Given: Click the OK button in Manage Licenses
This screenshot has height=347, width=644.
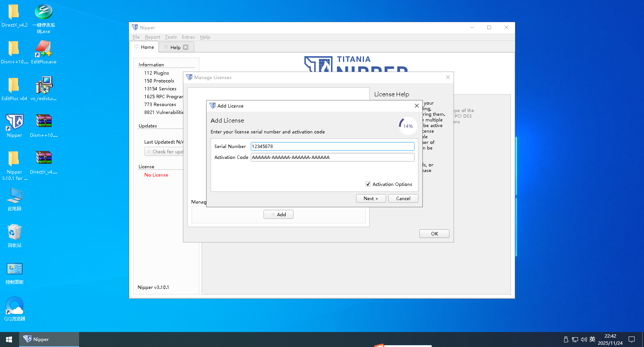Looking at the screenshot, I should pos(434,234).
